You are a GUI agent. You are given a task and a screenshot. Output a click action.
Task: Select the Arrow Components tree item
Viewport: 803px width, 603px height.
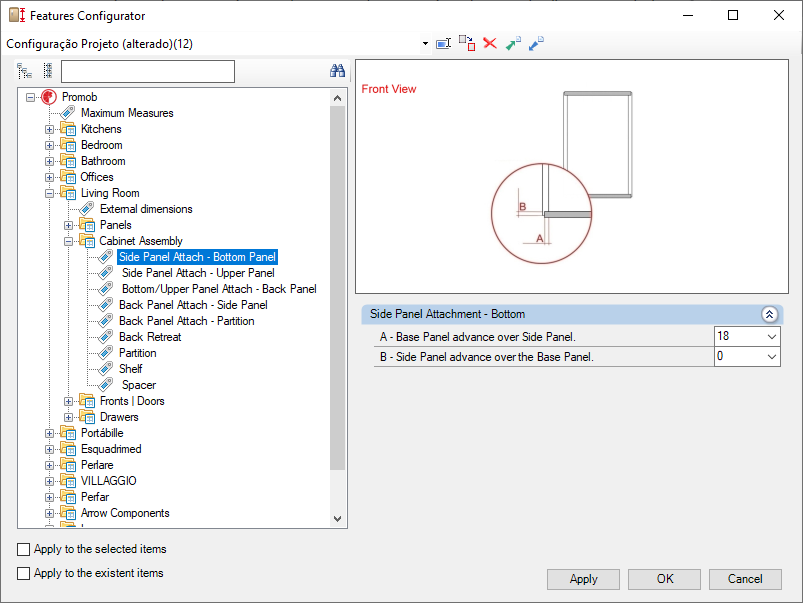(125, 513)
